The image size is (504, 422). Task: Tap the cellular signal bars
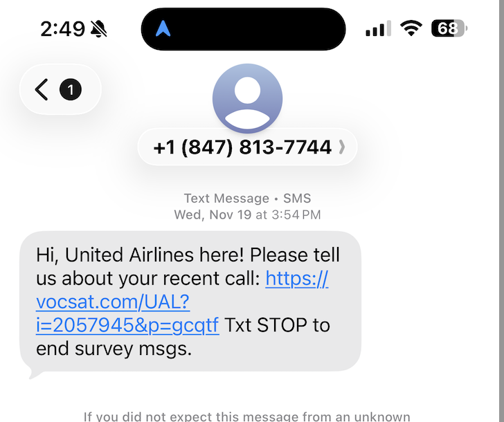click(377, 29)
